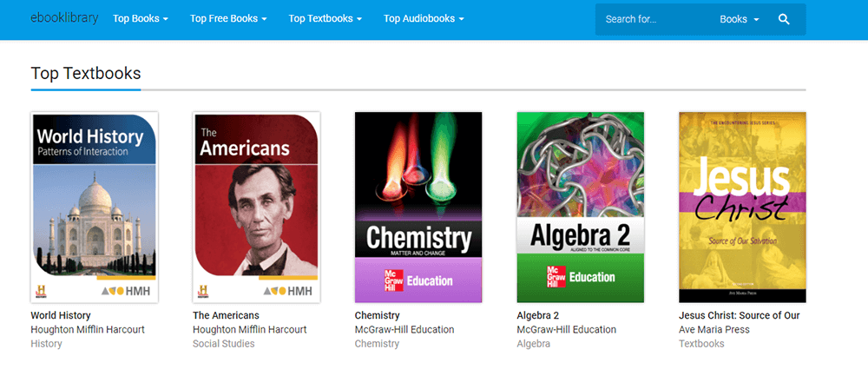This screenshot has width=868, height=376.
Task: Click the search magnifier icon
Action: coord(784,19)
